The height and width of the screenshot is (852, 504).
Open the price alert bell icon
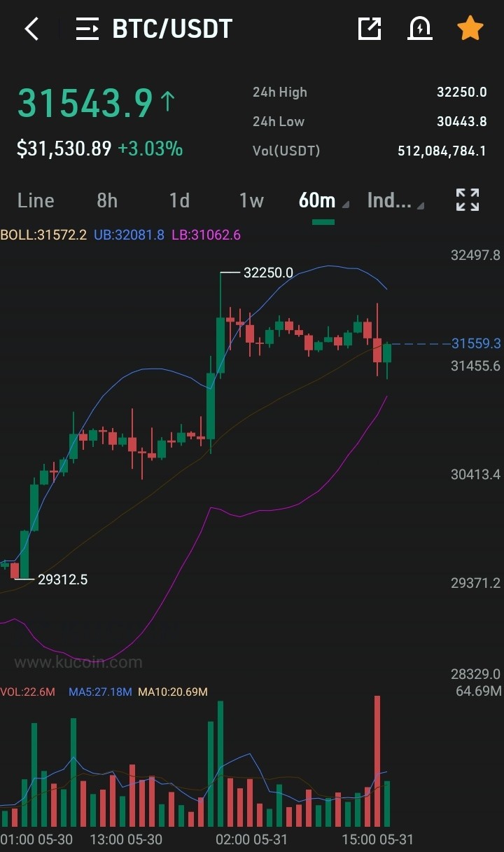(x=419, y=29)
